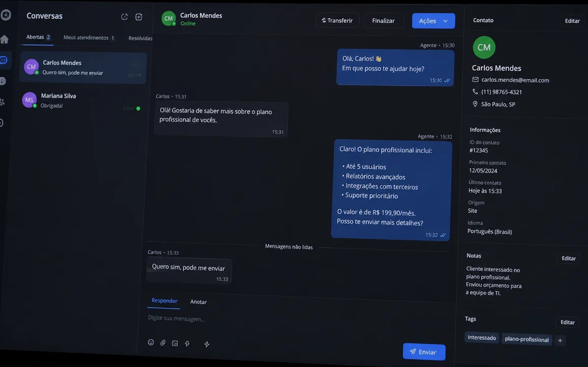Click the Notas text about Cliente interessado
Viewport: 588px width, 367px height.
493,281
